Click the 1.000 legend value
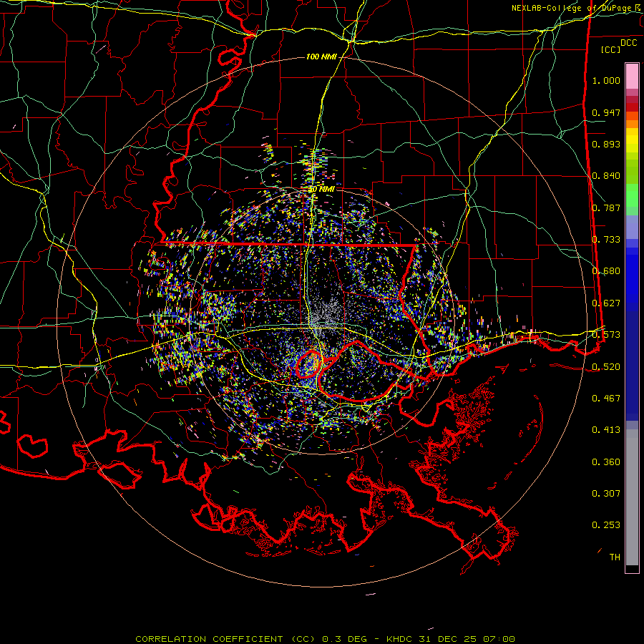Viewport: 644px width, 644px height. [606, 80]
